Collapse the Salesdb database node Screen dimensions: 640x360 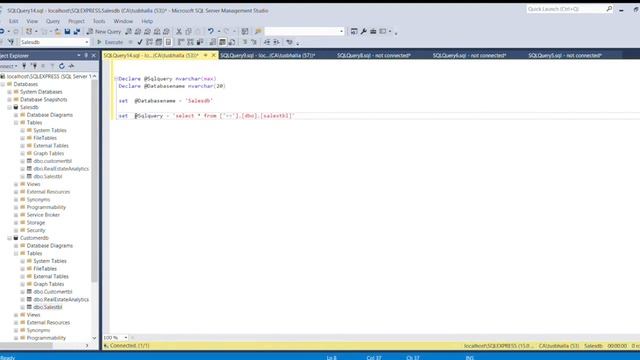click(9, 107)
